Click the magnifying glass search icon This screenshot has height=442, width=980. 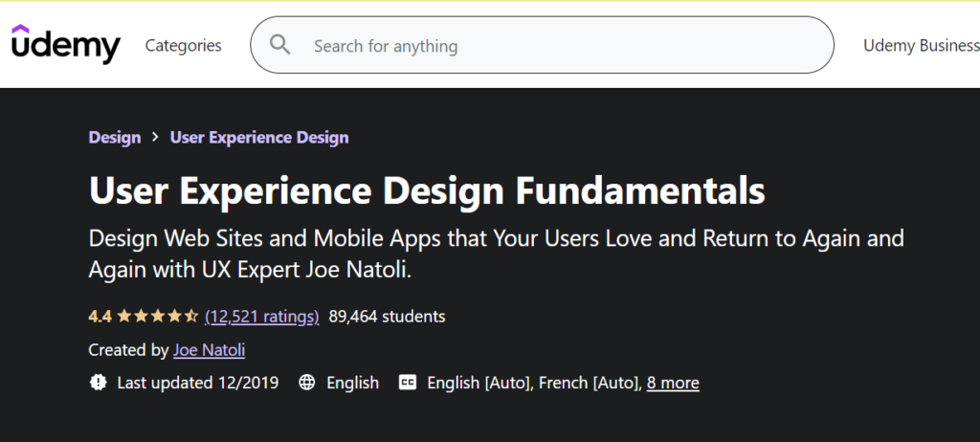280,45
